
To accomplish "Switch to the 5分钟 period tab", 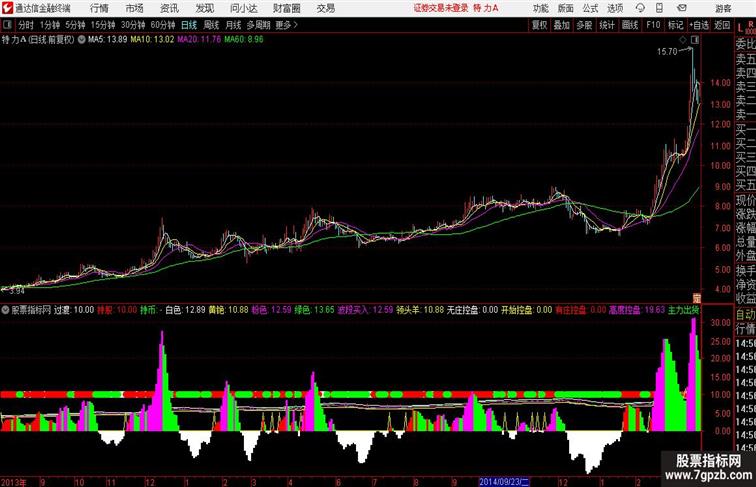I will [75, 25].
